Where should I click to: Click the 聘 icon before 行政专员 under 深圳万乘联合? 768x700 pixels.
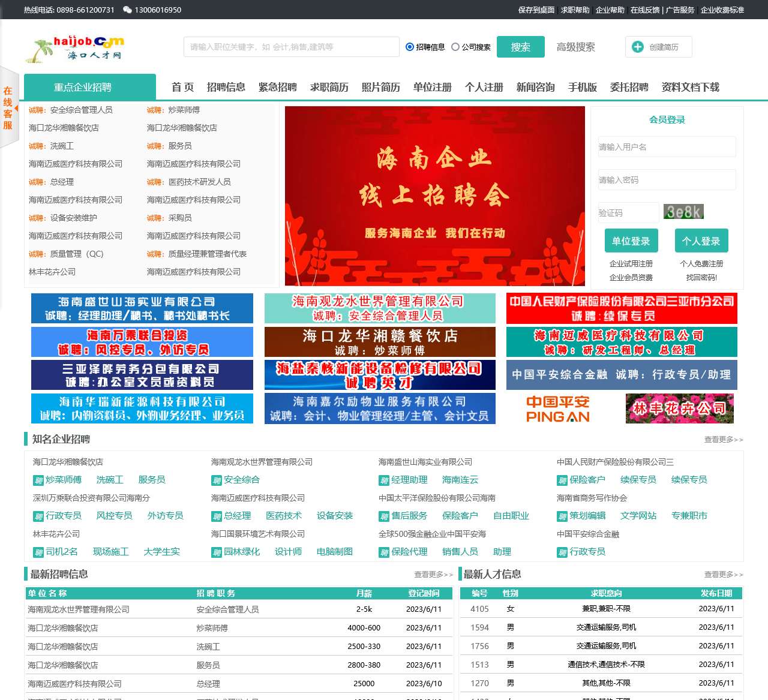(x=38, y=516)
